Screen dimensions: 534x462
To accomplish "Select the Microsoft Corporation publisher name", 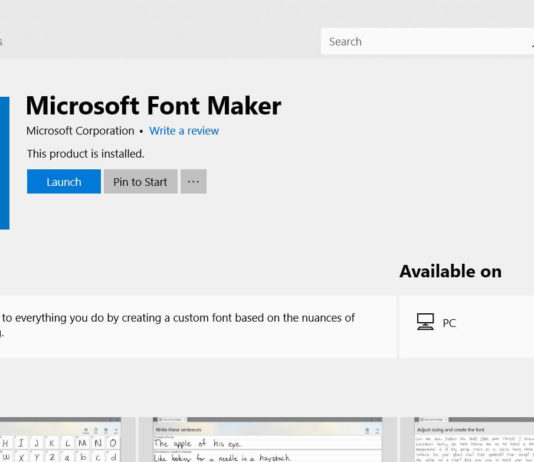I will pyautogui.click(x=80, y=131).
